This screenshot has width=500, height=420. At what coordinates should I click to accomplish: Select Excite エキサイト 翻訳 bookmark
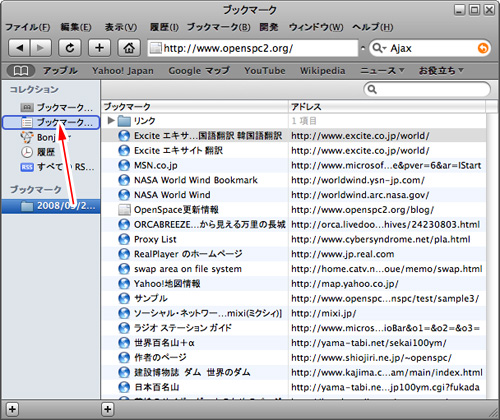tap(178, 151)
